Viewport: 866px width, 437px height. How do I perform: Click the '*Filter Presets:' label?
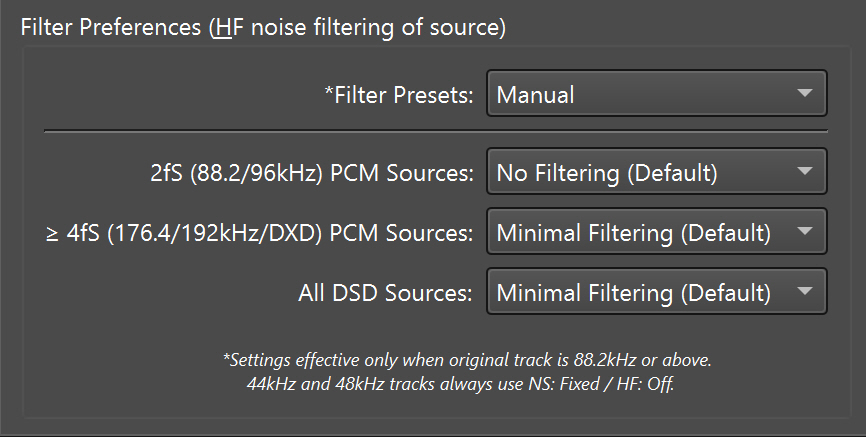click(398, 95)
